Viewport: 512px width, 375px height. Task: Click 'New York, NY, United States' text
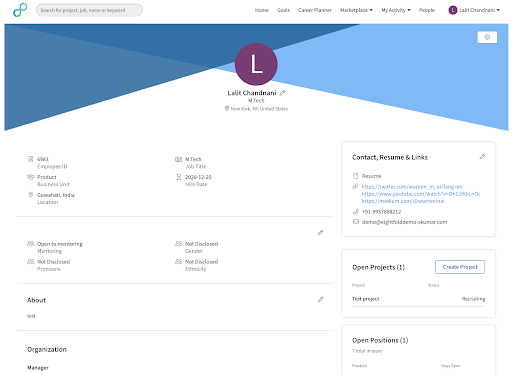pyautogui.click(x=259, y=109)
